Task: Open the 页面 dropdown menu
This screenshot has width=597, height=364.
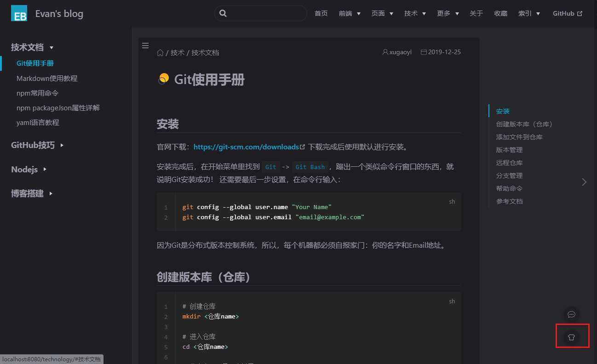Action: (x=382, y=13)
